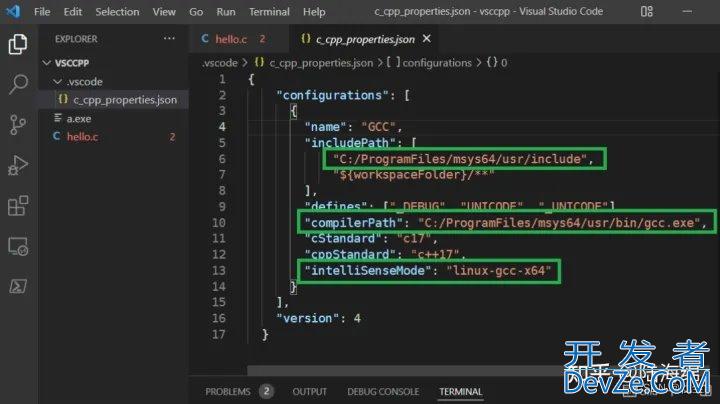The width and height of the screenshot is (720, 404).
Task: Open the Selection menu
Action: (x=117, y=11)
